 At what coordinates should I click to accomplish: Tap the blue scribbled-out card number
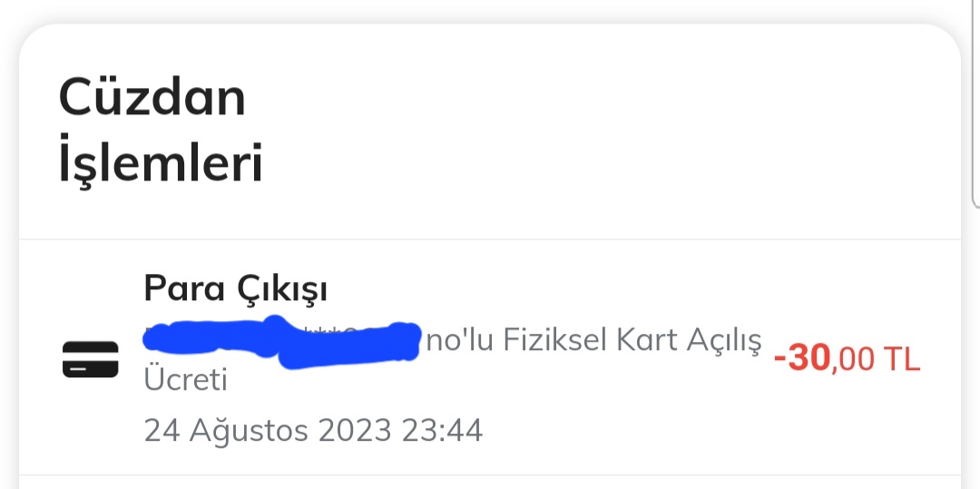pyautogui.click(x=281, y=342)
